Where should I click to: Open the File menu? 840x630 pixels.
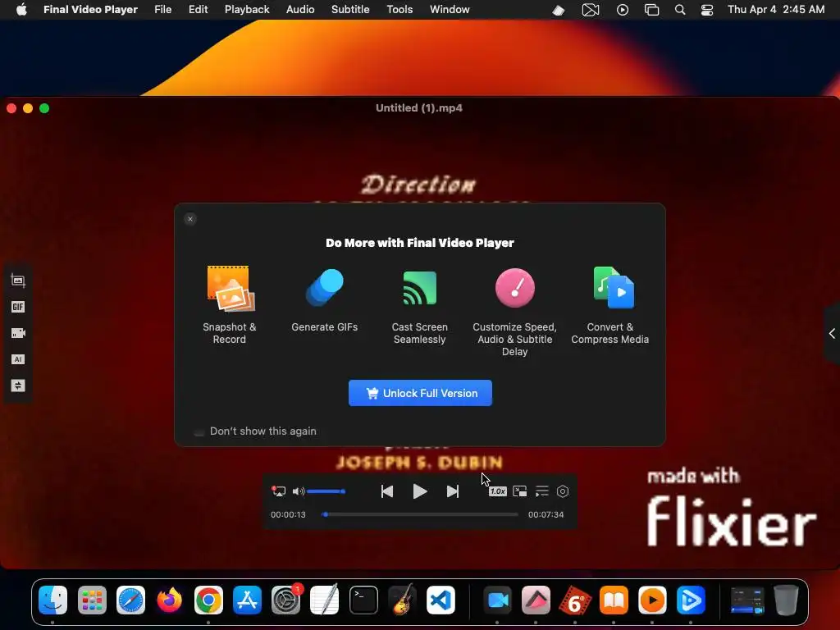coord(163,10)
